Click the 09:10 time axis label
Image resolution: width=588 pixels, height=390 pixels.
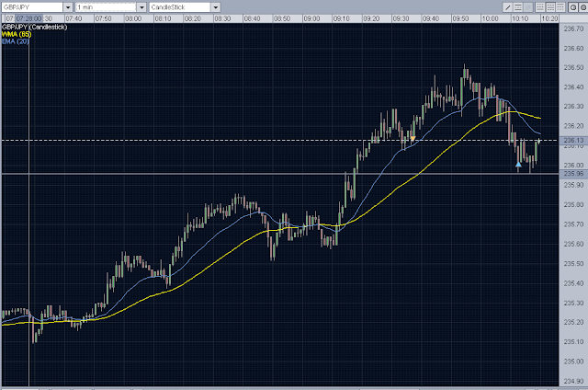click(341, 18)
